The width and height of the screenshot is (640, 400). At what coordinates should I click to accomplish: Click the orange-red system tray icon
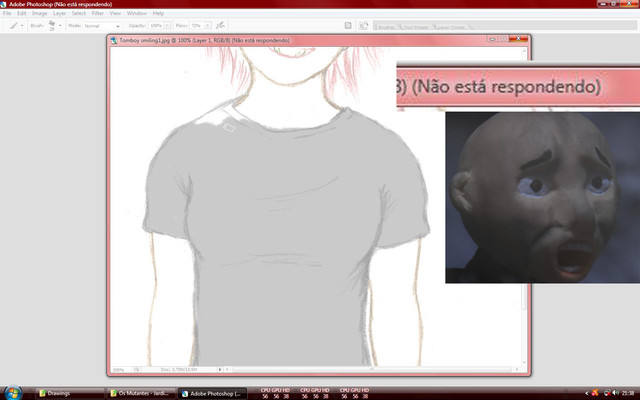pos(595,393)
